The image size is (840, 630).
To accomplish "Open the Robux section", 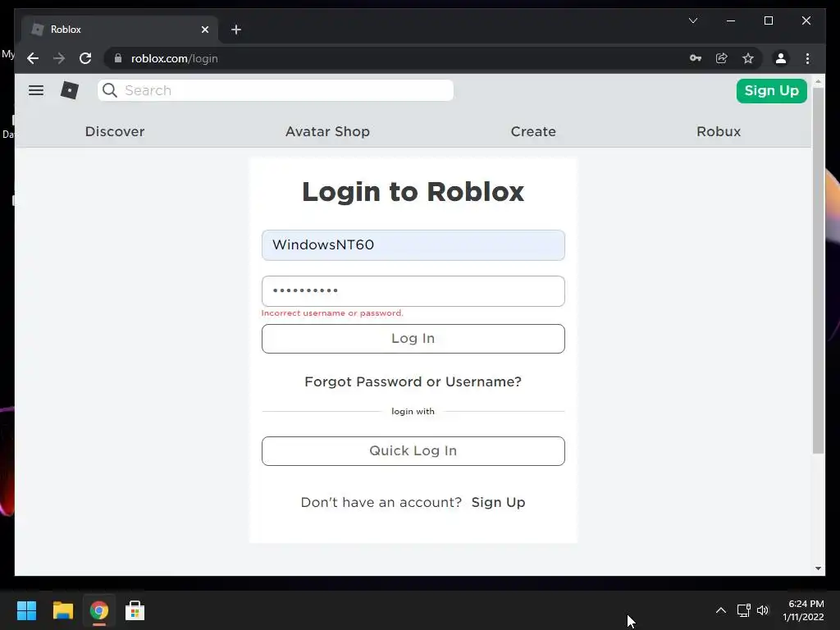I will tap(719, 131).
